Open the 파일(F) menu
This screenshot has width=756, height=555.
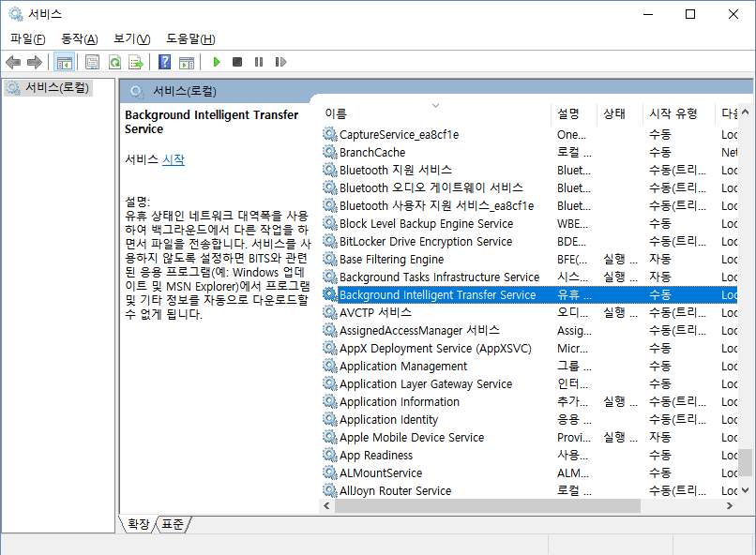click(x=27, y=38)
